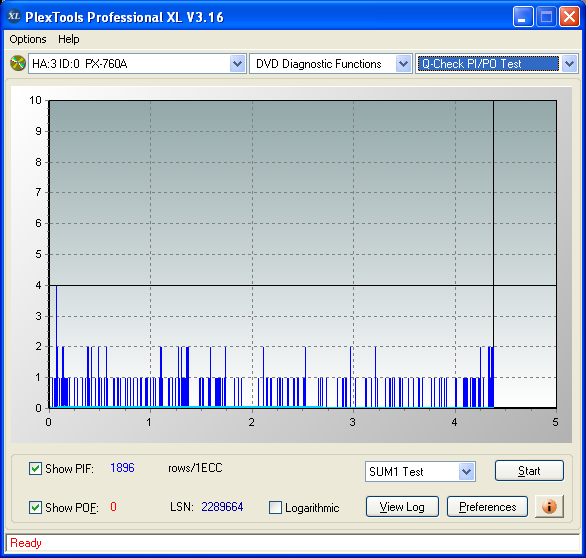Viewport: 586px width, 558px height.
Task: Open the Help menu
Action: (68, 39)
